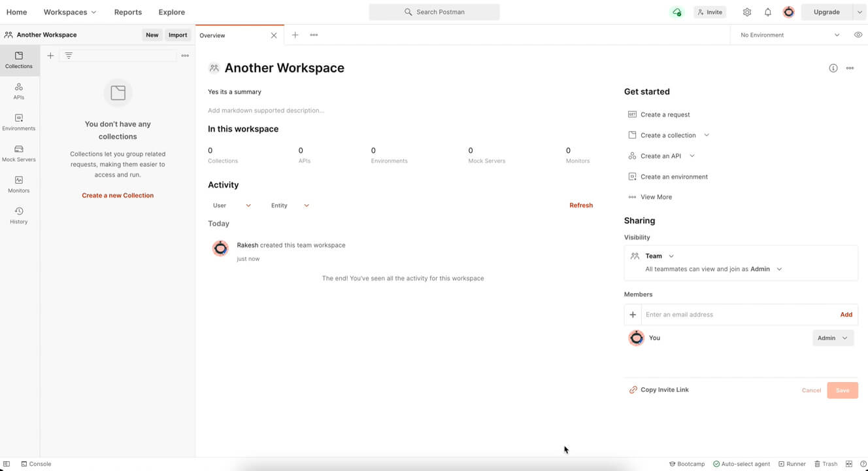Toggle the Environment quick look eye icon
This screenshot has width=868, height=471.
[x=858, y=34]
